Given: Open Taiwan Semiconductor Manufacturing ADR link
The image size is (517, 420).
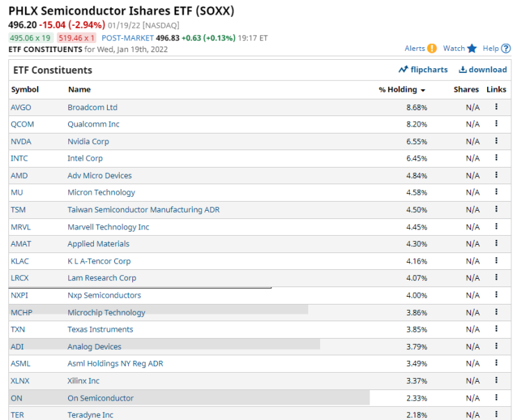Looking at the screenshot, I should tap(143, 209).
